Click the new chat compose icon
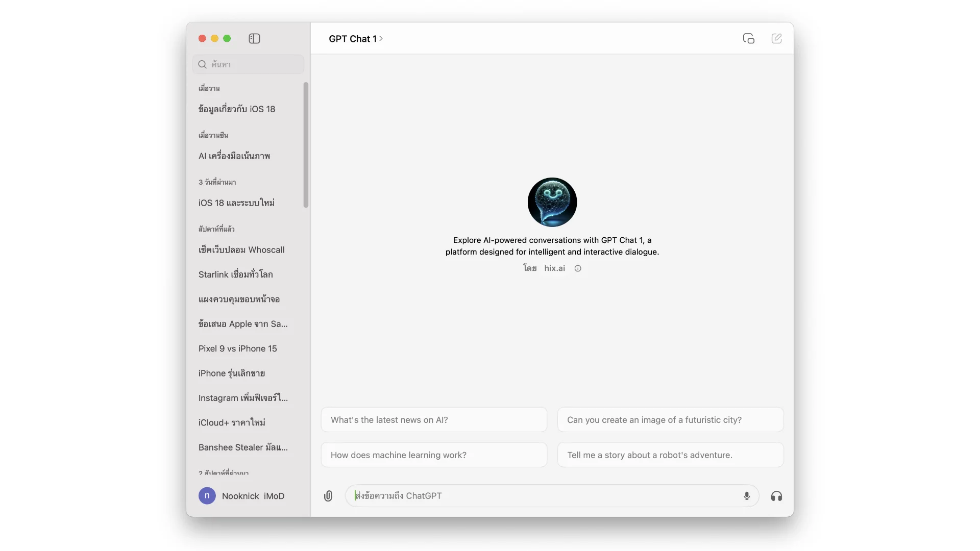The image size is (980, 551). point(776,39)
